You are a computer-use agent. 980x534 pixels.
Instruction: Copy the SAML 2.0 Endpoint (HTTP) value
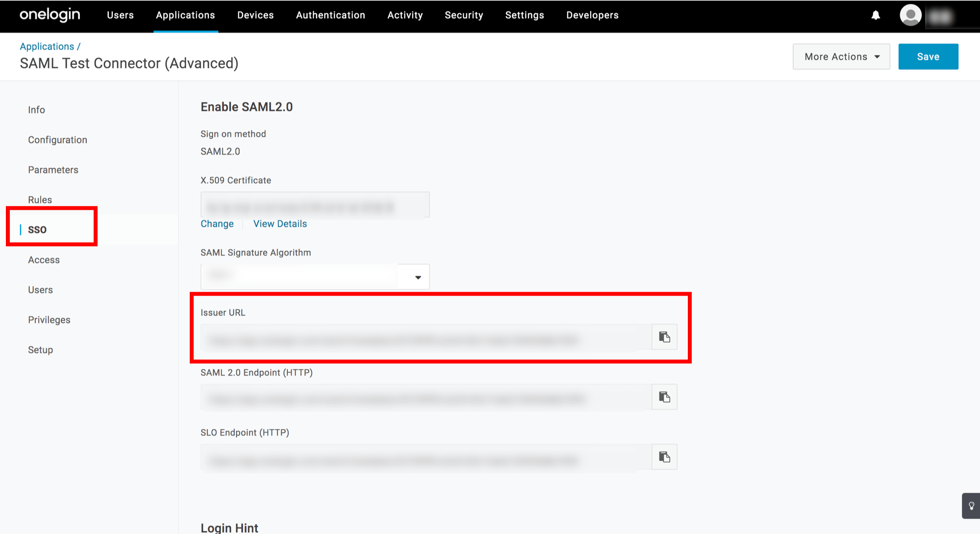(664, 397)
